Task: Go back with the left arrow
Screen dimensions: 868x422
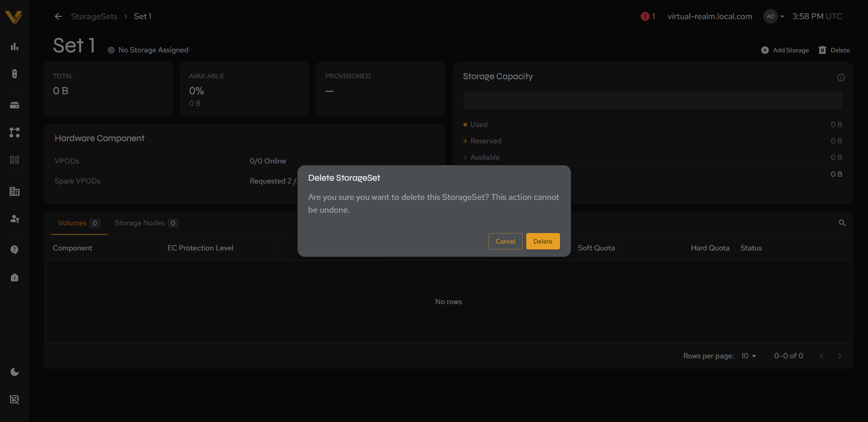Action: point(58,16)
